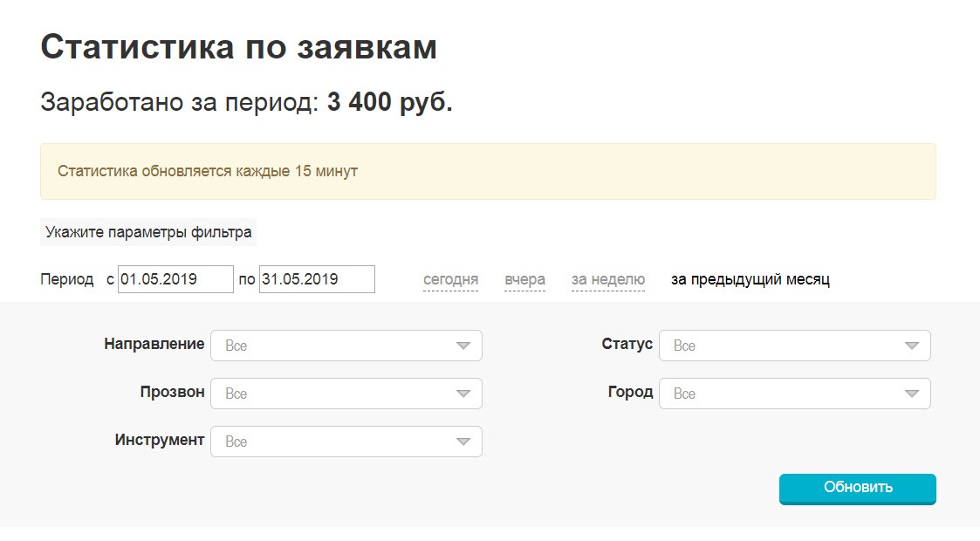This screenshot has height=541, width=980.
Task: Click the Укажите параметры фильтра label
Action: pyautogui.click(x=148, y=232)
